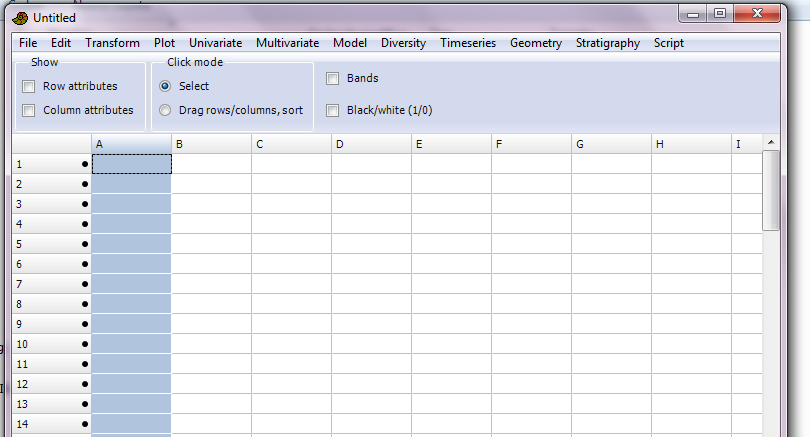Select column B header
The width and height of the screenshot is (810, 437).
(211, 144)
